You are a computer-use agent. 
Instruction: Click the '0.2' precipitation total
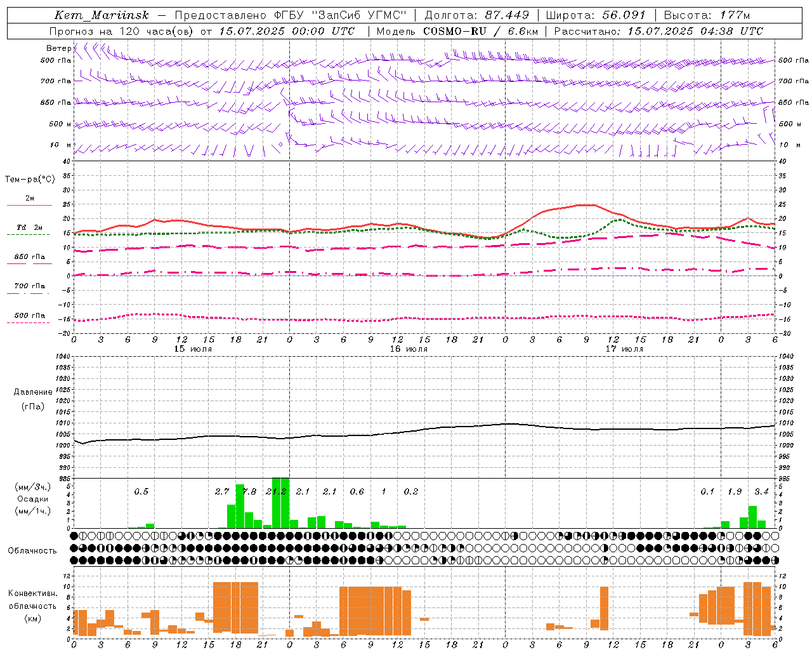pyautogui.click(x=411, y=492)
